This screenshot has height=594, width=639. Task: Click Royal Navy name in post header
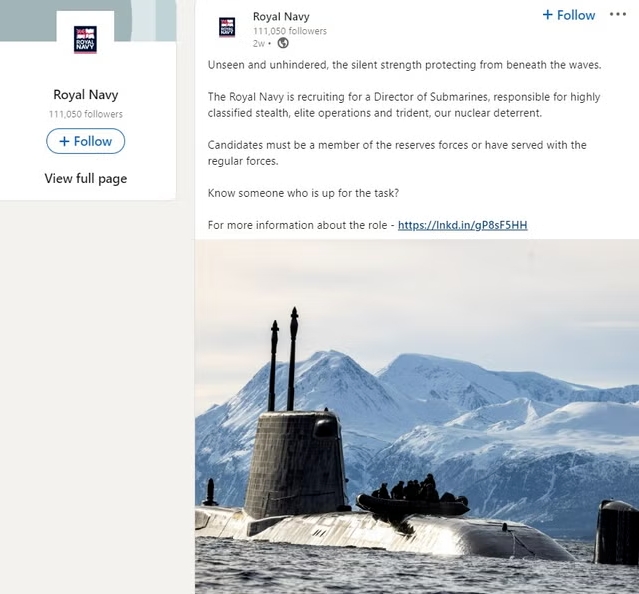[x=281, y=17]
